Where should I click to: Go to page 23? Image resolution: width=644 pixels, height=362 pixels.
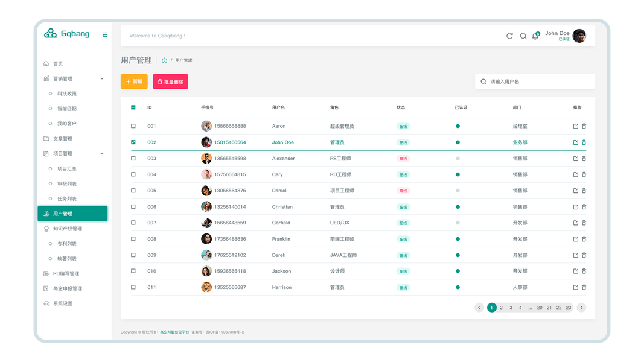point(569,308)
